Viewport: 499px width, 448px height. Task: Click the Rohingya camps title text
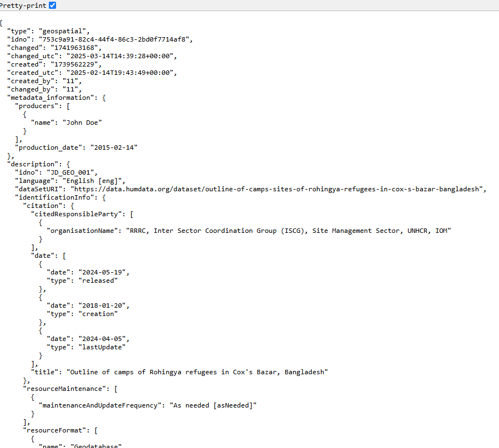[x=197, y=372]
